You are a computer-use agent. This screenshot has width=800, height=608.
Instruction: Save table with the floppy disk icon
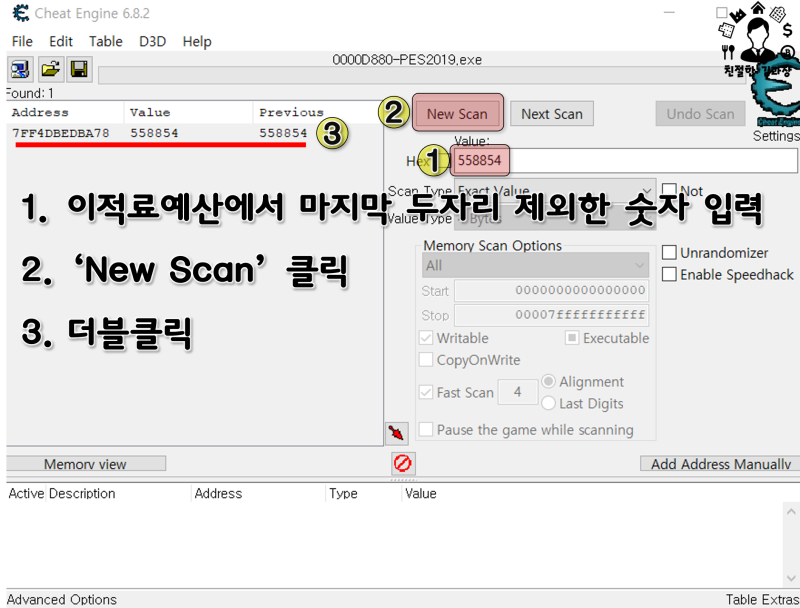point(79,69)
